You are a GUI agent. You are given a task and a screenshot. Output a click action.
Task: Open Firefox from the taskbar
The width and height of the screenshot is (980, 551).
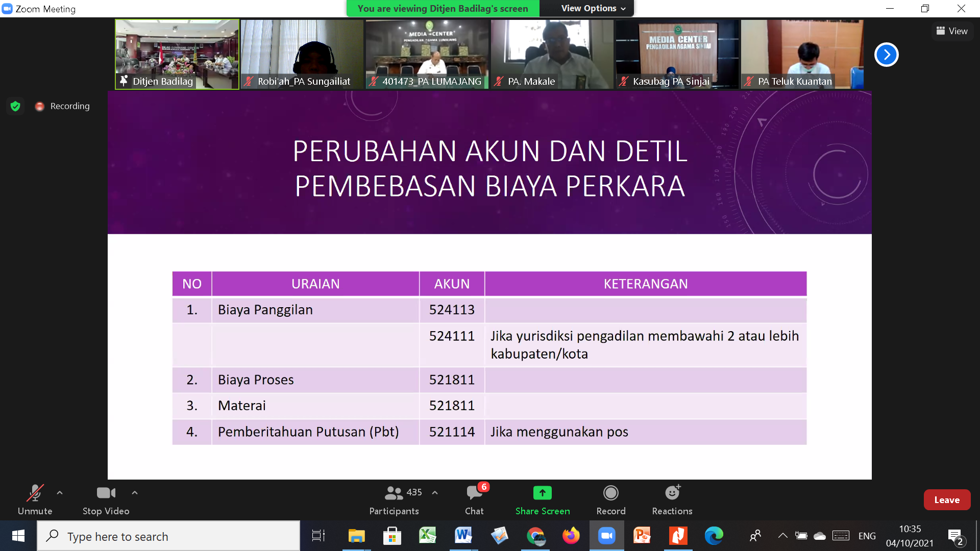tap(571, 536)
